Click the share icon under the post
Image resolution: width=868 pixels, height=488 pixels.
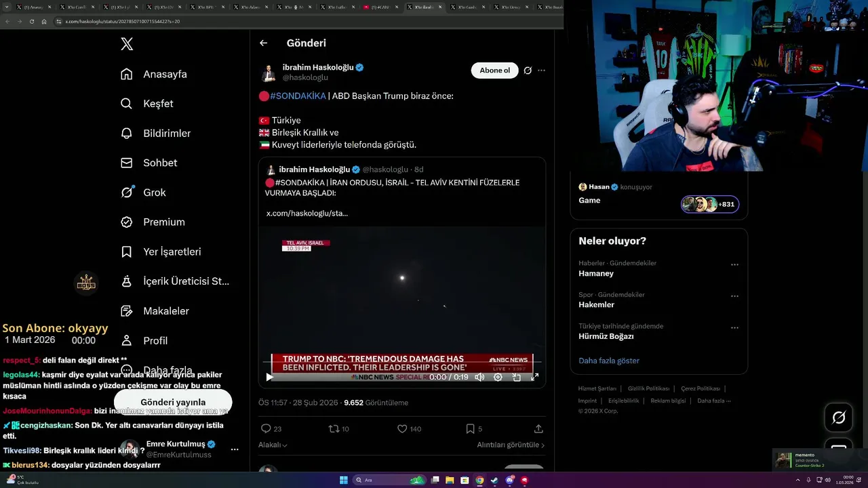point(538,428)
